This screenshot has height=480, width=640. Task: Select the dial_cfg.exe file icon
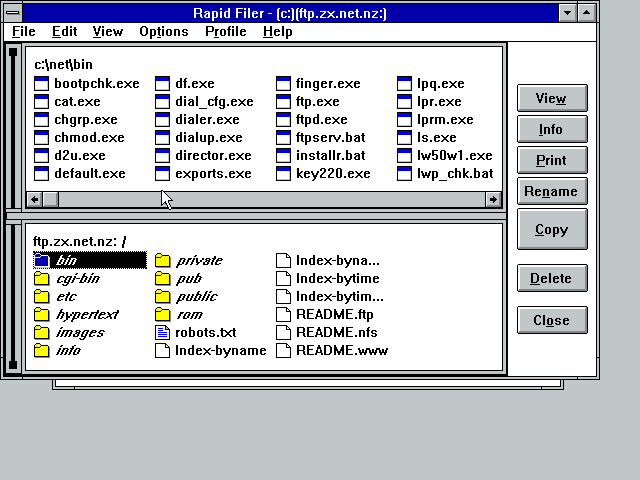[x=162, y=101]
